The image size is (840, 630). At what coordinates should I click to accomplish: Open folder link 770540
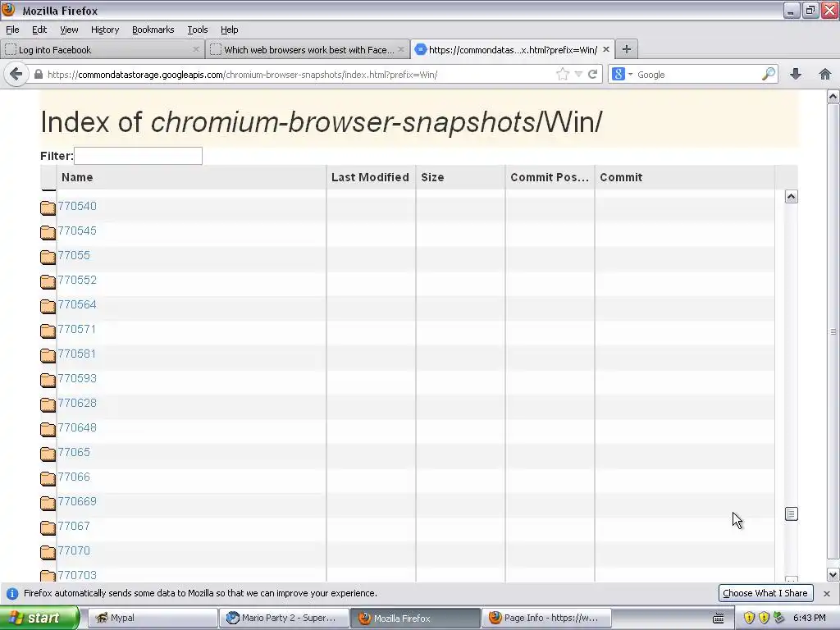pyautogui.click(x=77, y=206)
